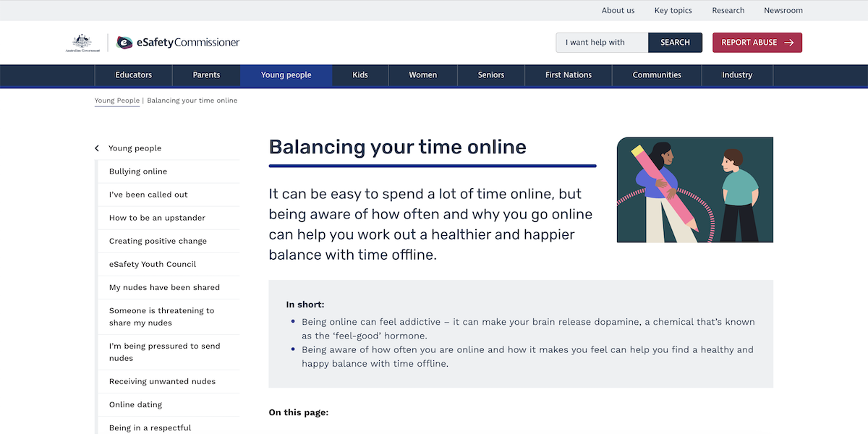Image resolution: width=868 pixels, height=434 pixels.
Task: Open the First Nations section
Action: pos(568,75)
